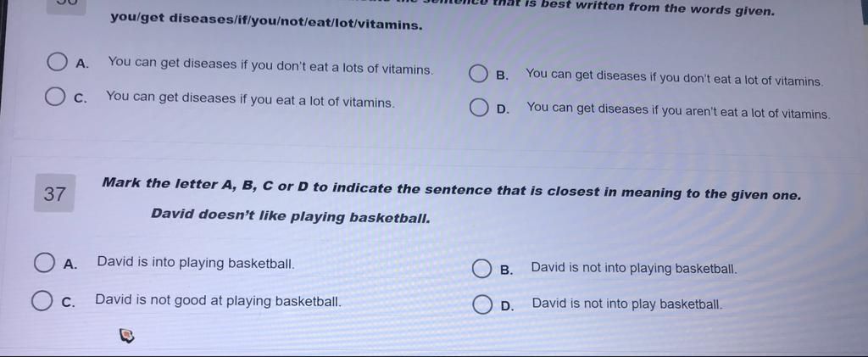Click the question number 37 badge
Screen dimensions: 868x357
54,193
